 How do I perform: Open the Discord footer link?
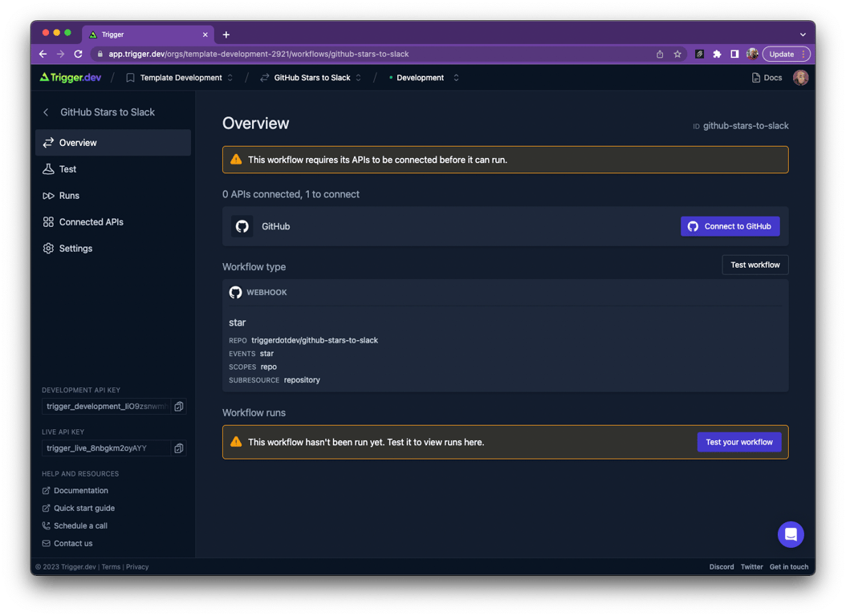(722, 567)
